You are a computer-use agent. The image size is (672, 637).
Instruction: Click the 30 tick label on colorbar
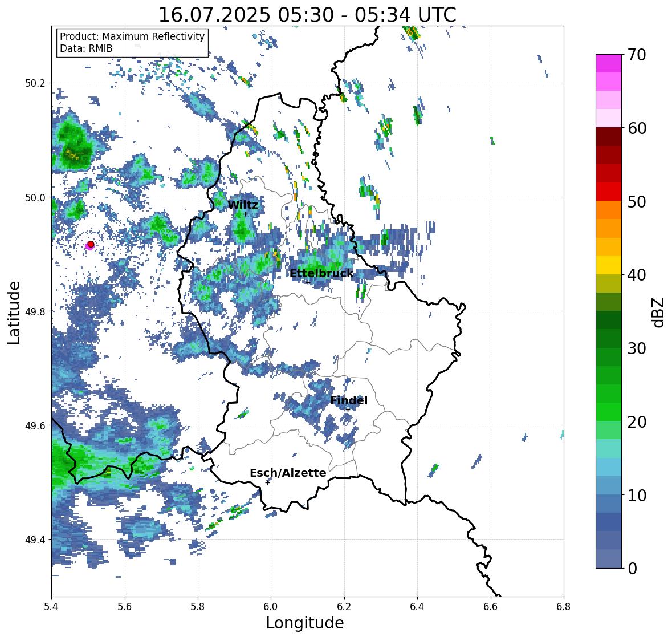637,348
